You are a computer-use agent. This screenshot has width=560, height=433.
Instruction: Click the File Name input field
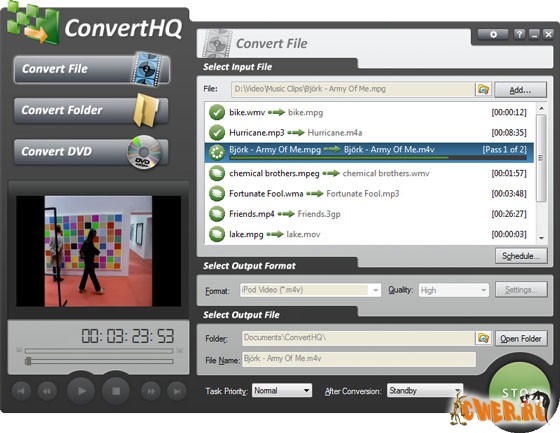click(359, 359)
